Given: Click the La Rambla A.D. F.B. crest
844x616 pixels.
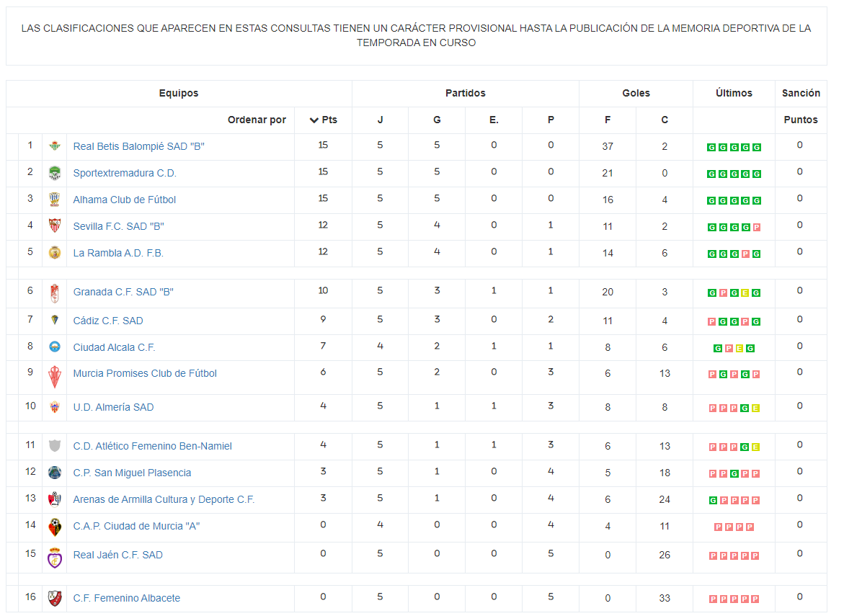Looking at the screenshot, I should click(x=54, y=252).
